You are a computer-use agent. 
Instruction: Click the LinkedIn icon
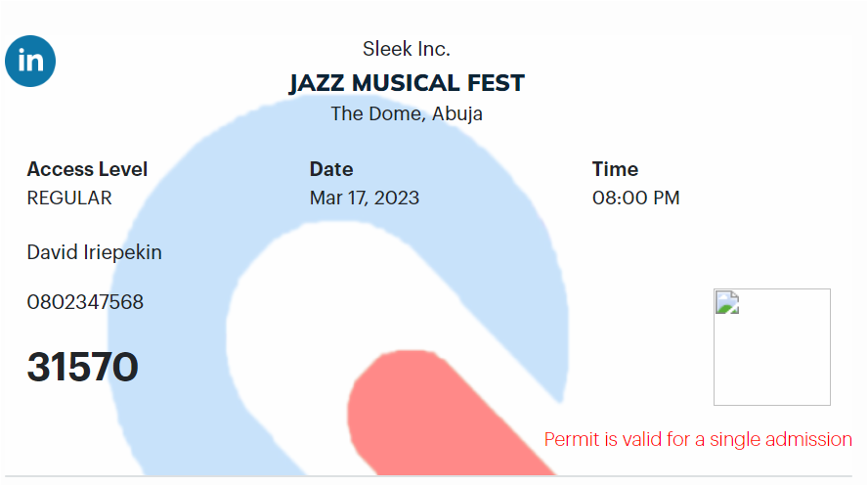[30, 61]
